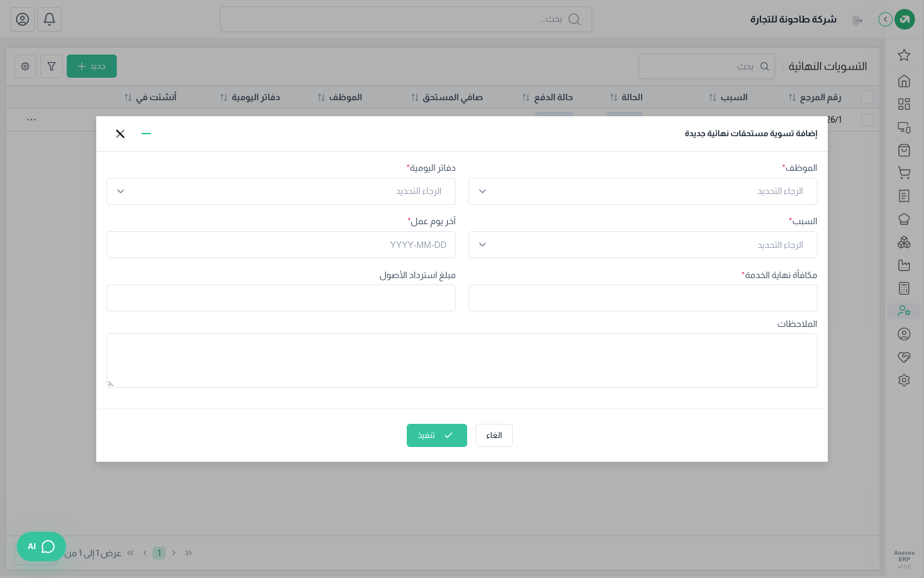Open the السبب reason dropdown
Viewport: 924px width, 578px height.
(643, 245)
